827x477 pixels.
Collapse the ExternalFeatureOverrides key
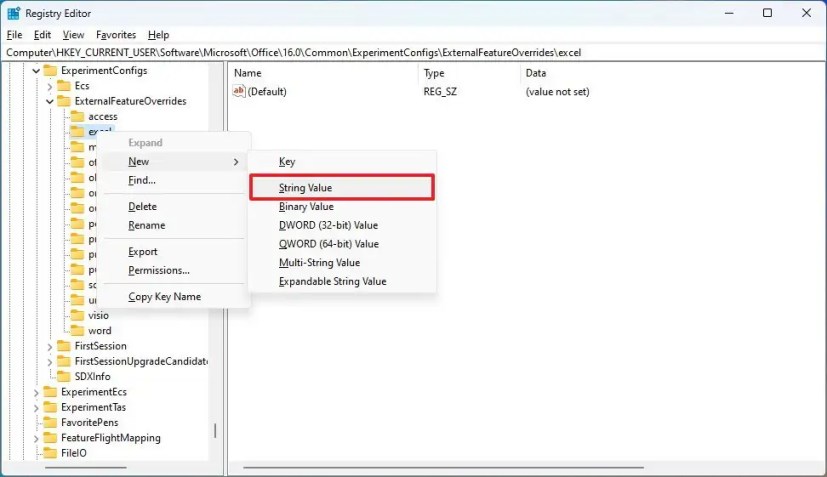pyautogui.click(x=50, y=101)
